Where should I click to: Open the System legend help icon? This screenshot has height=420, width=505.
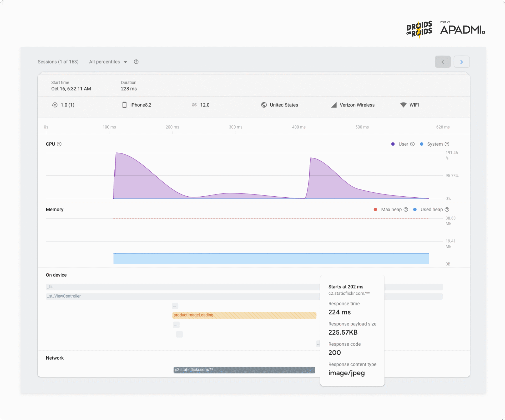click(x=447, y=144)
